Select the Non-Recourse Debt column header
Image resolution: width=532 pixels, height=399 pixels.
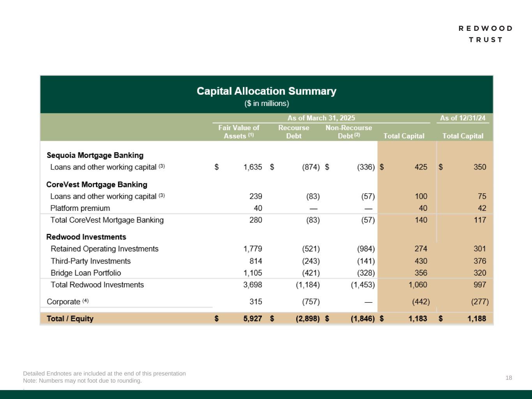point(348,132)
